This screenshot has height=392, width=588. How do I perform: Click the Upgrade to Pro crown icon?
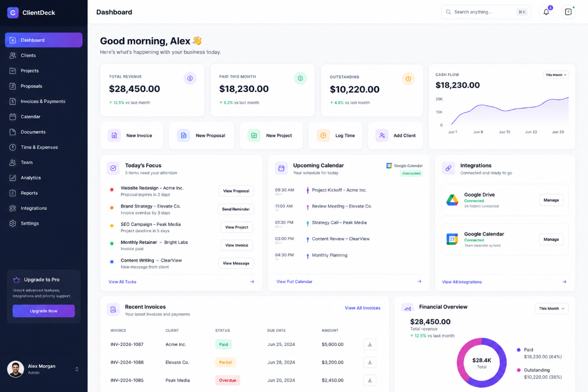16,280
